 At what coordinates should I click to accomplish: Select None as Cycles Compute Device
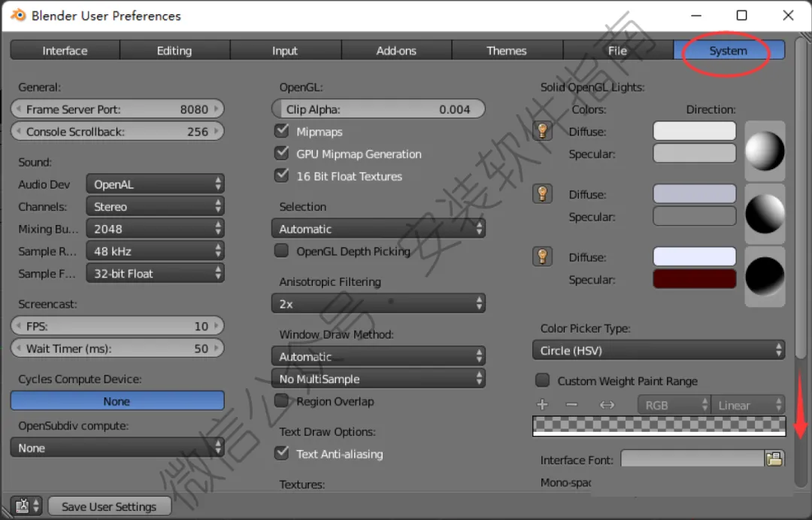click(x=117, y=401)
